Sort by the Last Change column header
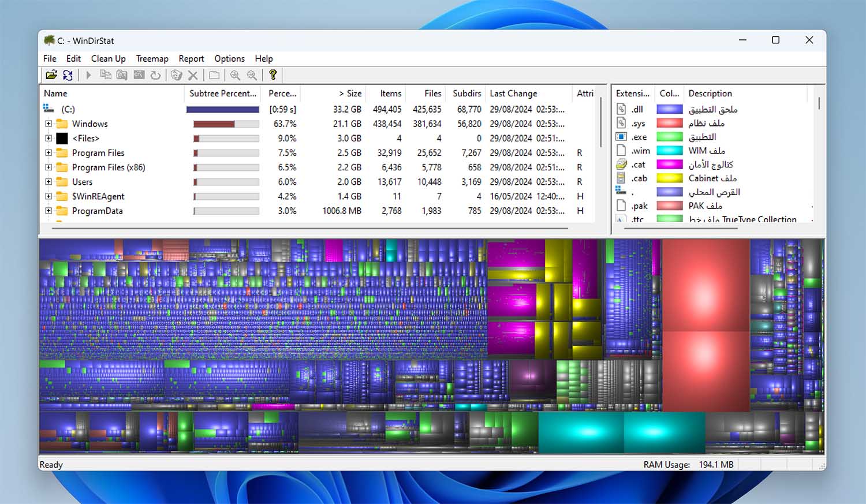866x504 pixels. click(513, 94)
